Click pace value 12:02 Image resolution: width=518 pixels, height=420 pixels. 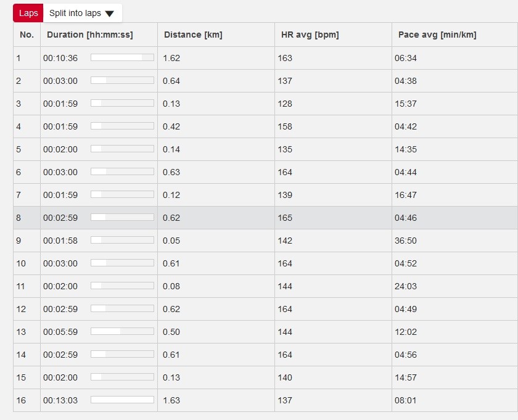click(x=406, y=332)
